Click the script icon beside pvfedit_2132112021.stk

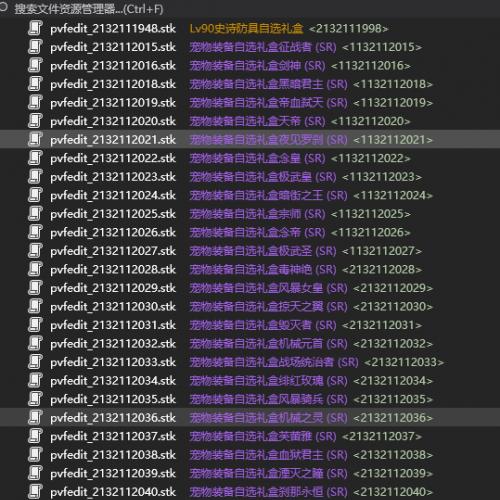click(x=35, y=140)
